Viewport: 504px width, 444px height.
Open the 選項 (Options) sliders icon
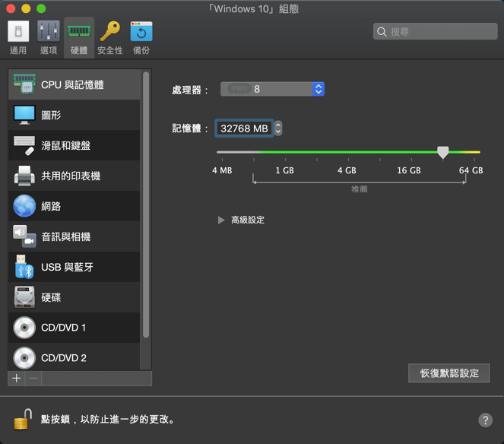coord(49,31)
